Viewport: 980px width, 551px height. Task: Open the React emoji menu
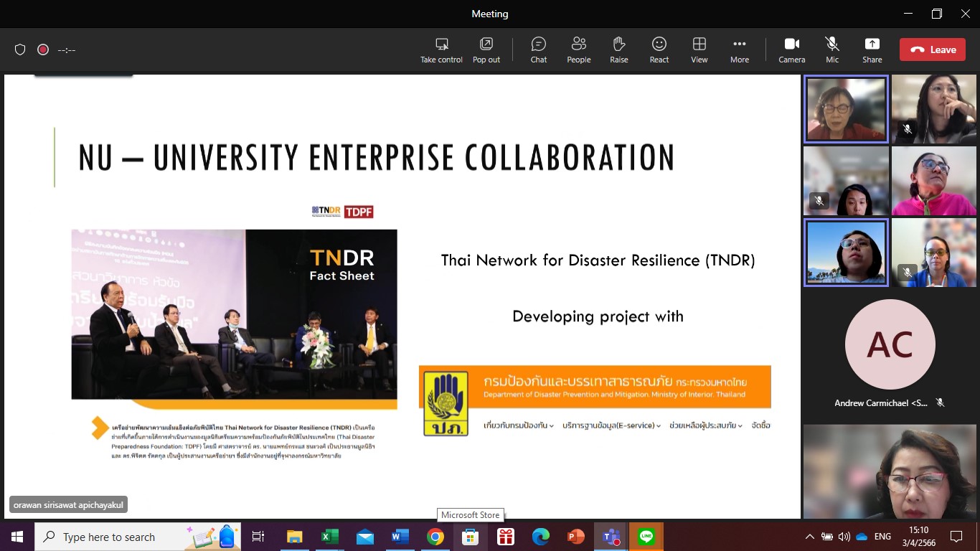coord(659,50)
